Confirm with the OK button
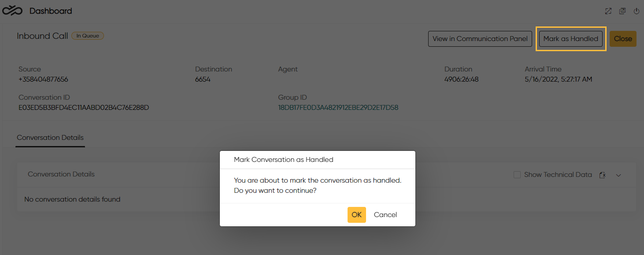This screenshot has width=644, height=255. [356, 215]
